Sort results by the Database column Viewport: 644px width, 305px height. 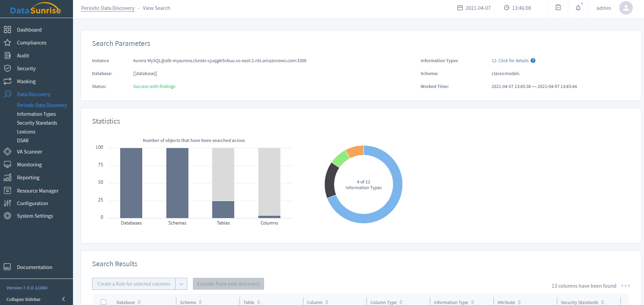[139, 302]
